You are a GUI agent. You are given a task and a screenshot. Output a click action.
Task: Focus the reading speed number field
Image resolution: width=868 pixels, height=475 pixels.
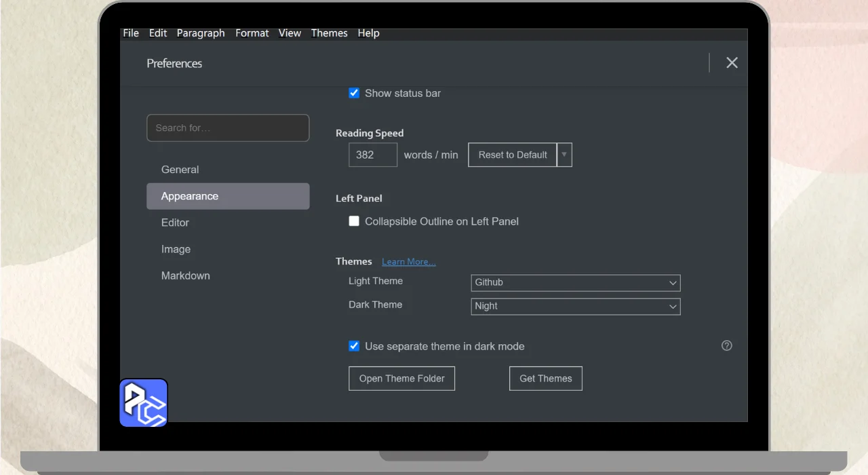[x=372, y=155]
